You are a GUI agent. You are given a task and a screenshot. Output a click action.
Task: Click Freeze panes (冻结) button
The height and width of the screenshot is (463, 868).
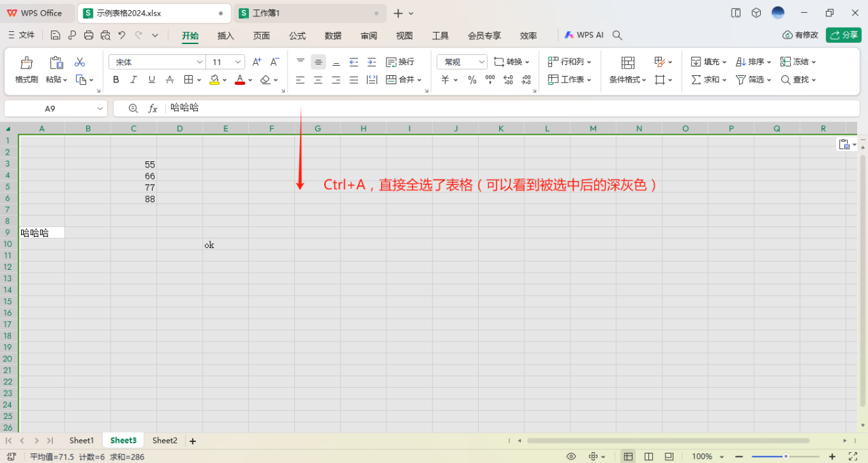[x=798, y=62]
